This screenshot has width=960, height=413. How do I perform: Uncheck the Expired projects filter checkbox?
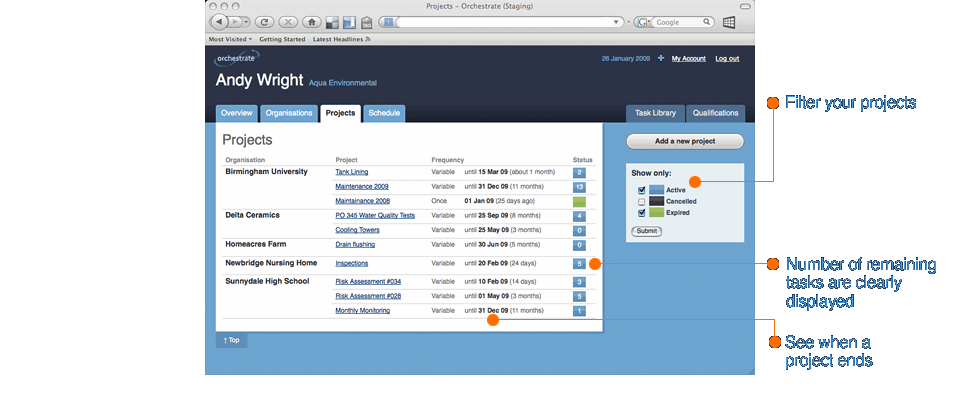click(x=639, y=213)
